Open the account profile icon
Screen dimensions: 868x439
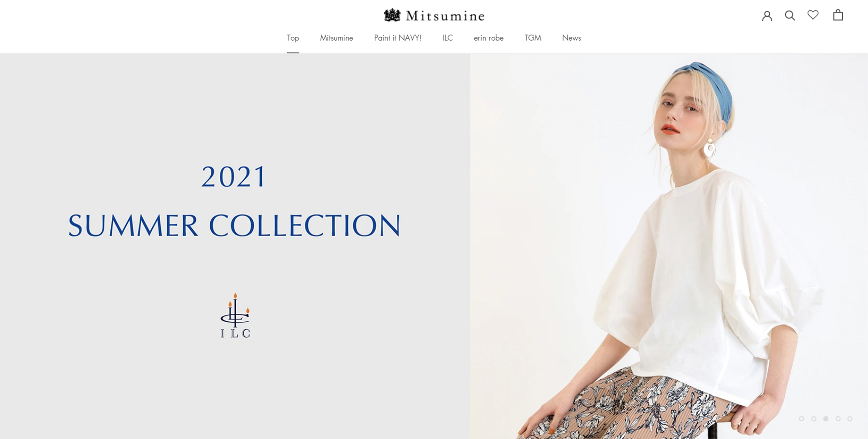[767, 16]
